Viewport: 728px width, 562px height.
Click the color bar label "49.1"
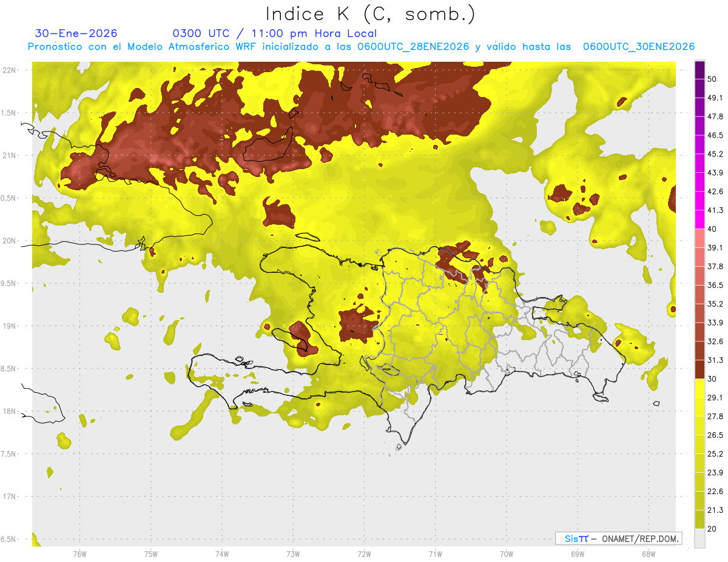click(x=715, y=98)
